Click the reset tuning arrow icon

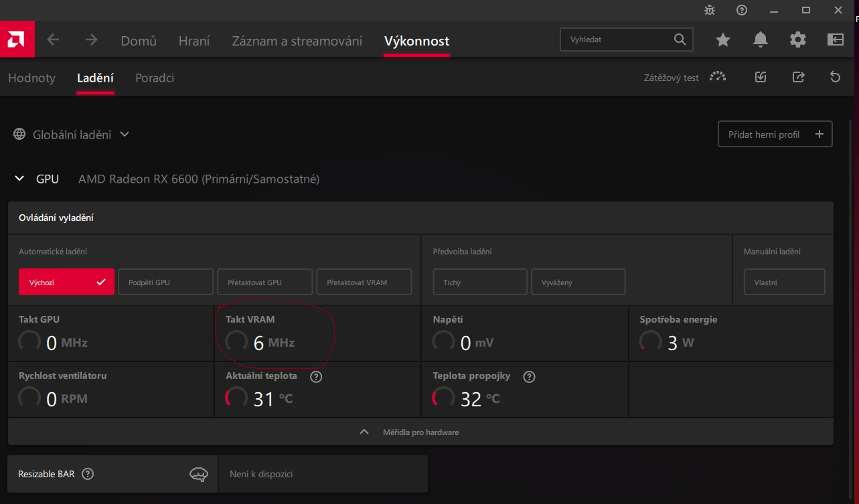835,77
